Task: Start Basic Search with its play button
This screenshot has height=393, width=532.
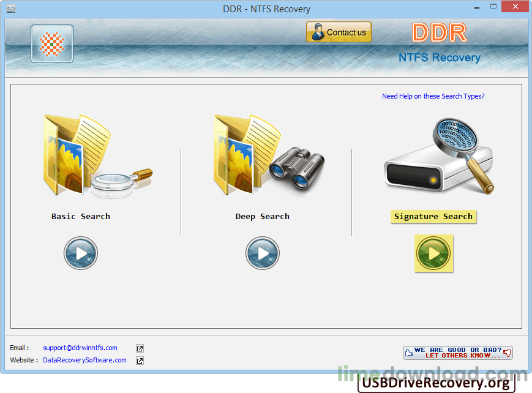Action: [80, 253]
